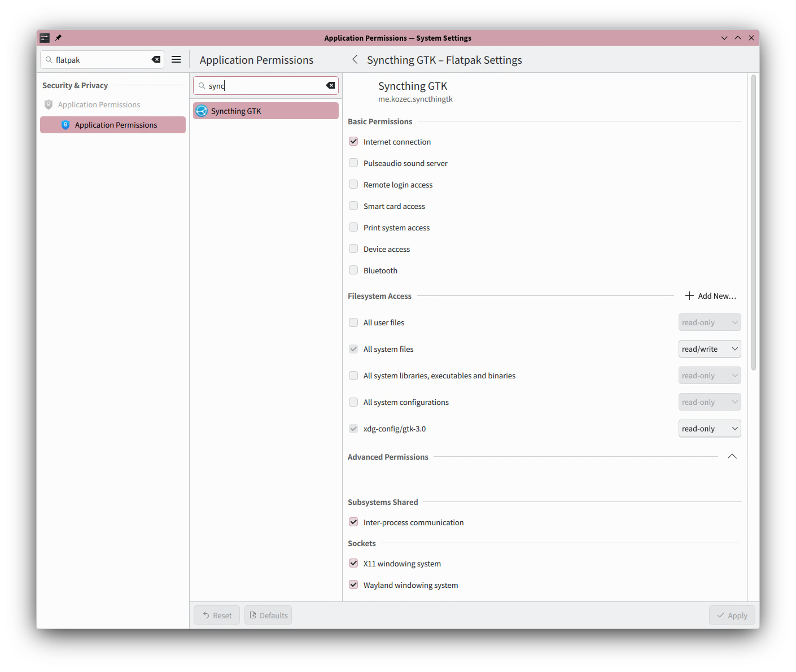Collapse the Advanced Permissions section
The width and height of the screenshot is (796, 672).
[x=732, y=456]
